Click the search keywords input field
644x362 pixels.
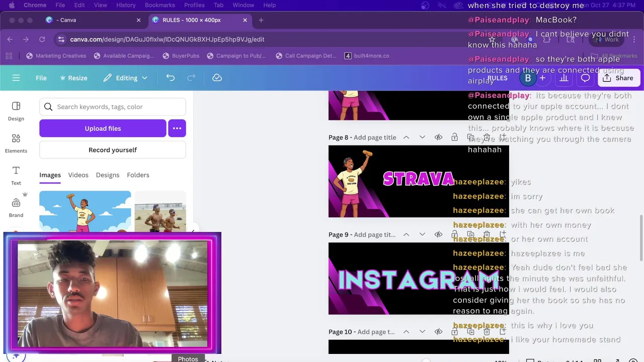coord(113,107)
